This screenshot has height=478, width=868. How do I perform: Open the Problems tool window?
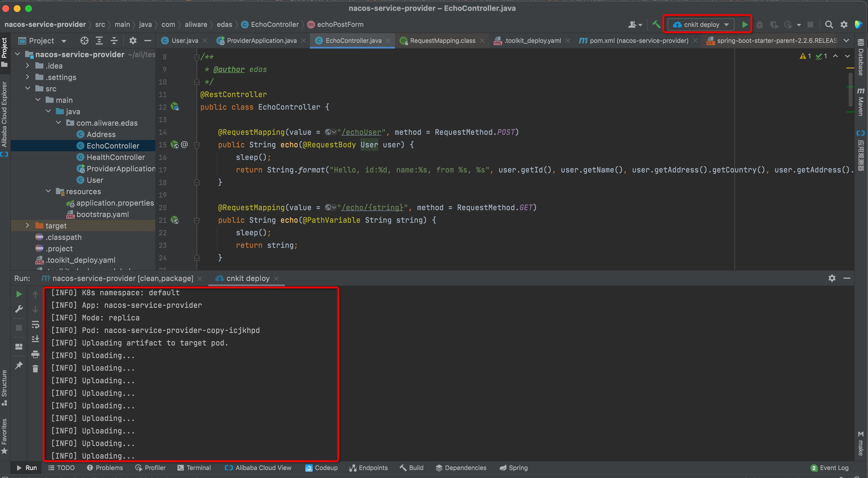click(105, 468)
